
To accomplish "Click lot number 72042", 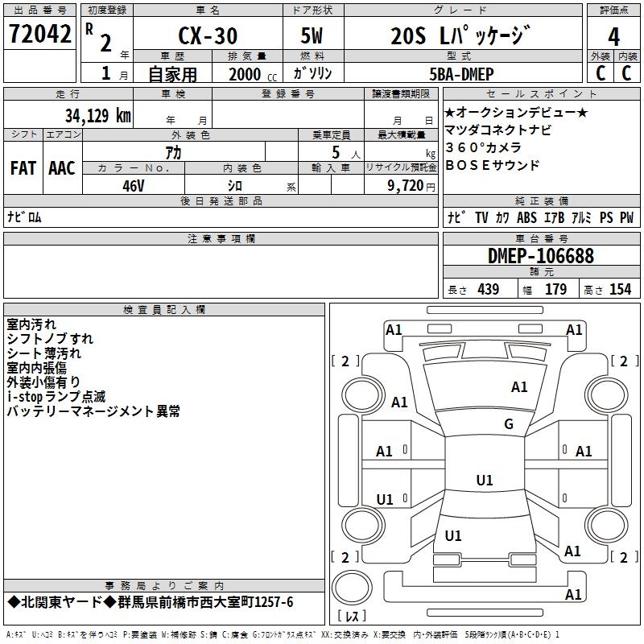I will [39, 34].
